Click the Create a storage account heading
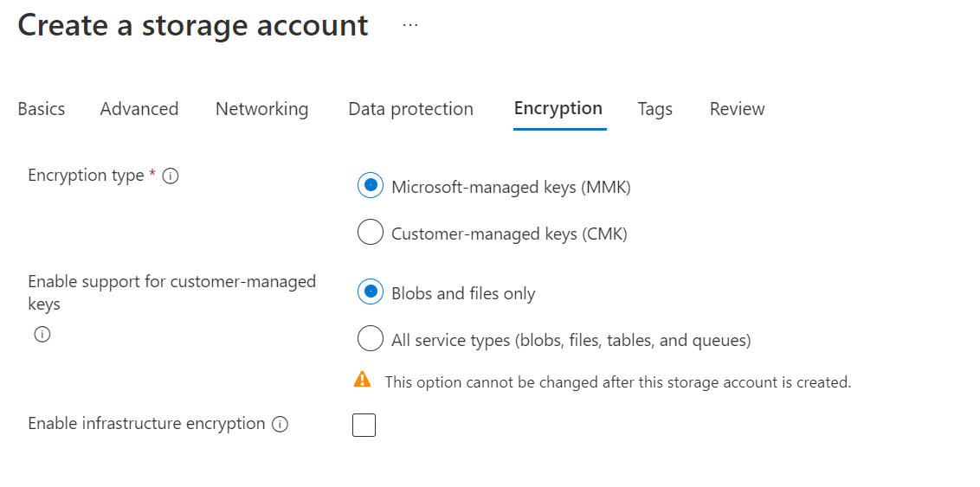This screenshot has height=487, width=980. click(x=193, y=26)
